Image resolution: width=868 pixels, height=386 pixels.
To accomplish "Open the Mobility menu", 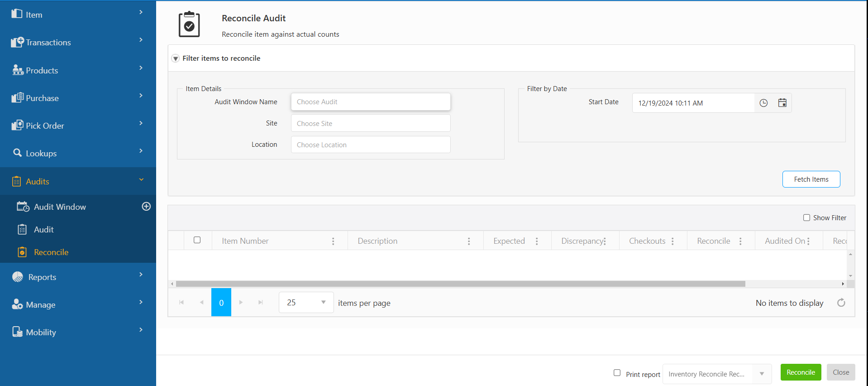I will coord(78,332).
